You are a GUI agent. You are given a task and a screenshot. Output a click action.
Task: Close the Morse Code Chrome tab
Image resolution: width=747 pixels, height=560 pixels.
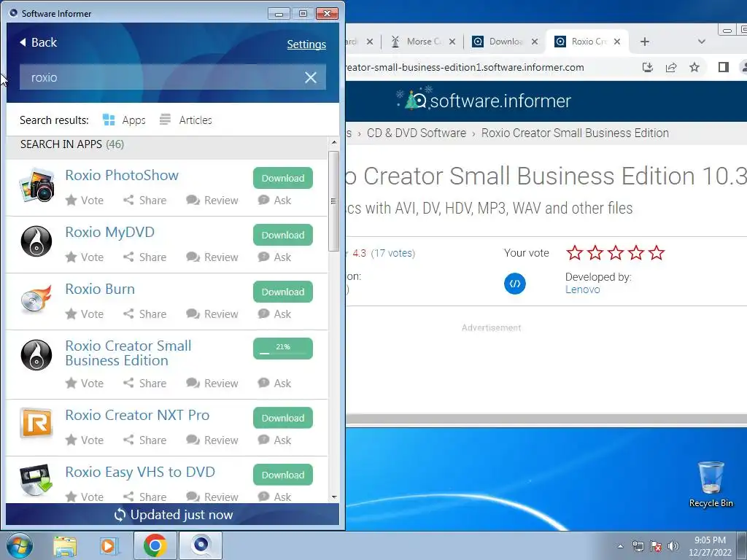pos(452,42)
